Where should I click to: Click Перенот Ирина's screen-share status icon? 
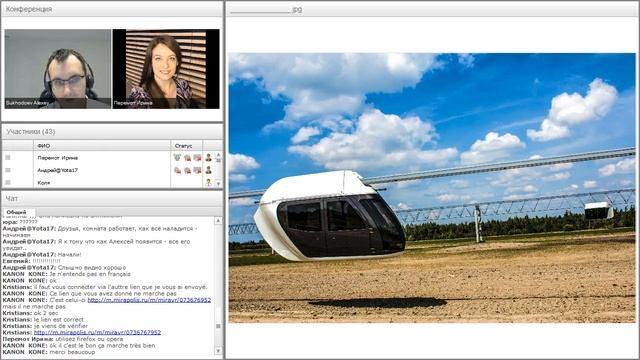click(197, 158)
